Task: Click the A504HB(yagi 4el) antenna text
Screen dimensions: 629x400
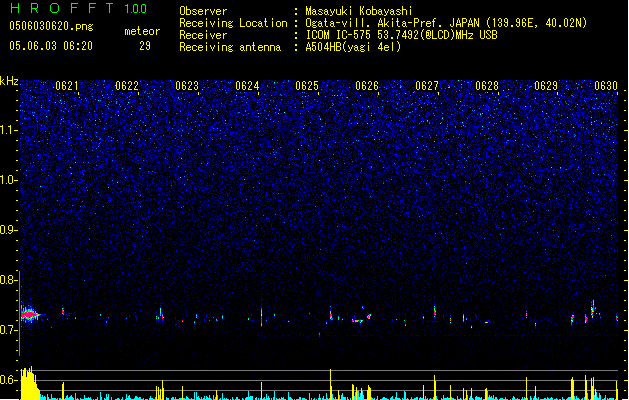Action: [353, 47]
